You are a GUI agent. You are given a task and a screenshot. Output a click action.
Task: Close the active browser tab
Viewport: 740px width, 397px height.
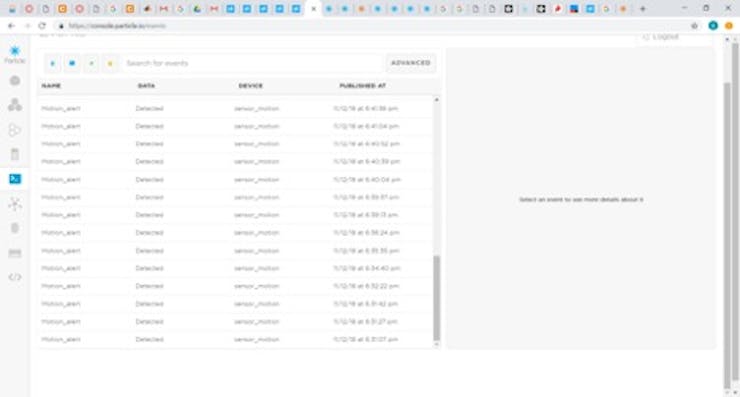(313, 8)
